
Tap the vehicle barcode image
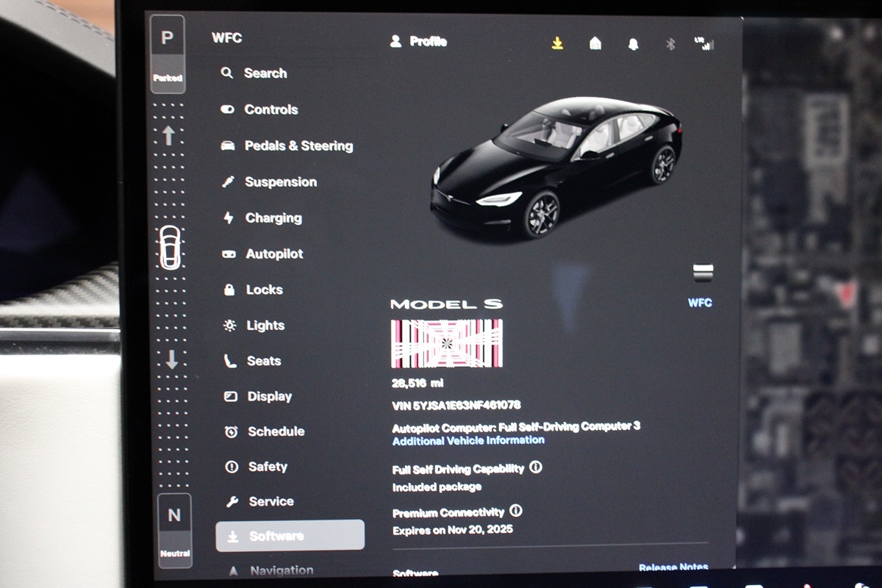click(x=448, y=343)
